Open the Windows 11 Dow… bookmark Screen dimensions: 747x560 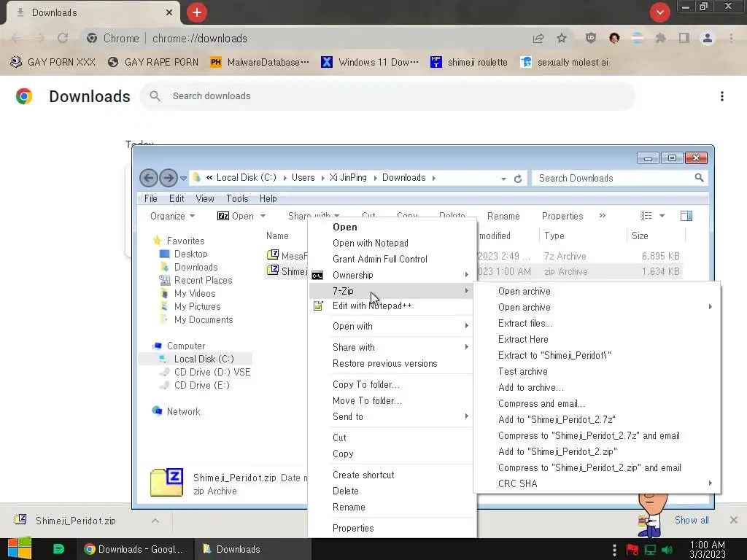pos(370,63)
